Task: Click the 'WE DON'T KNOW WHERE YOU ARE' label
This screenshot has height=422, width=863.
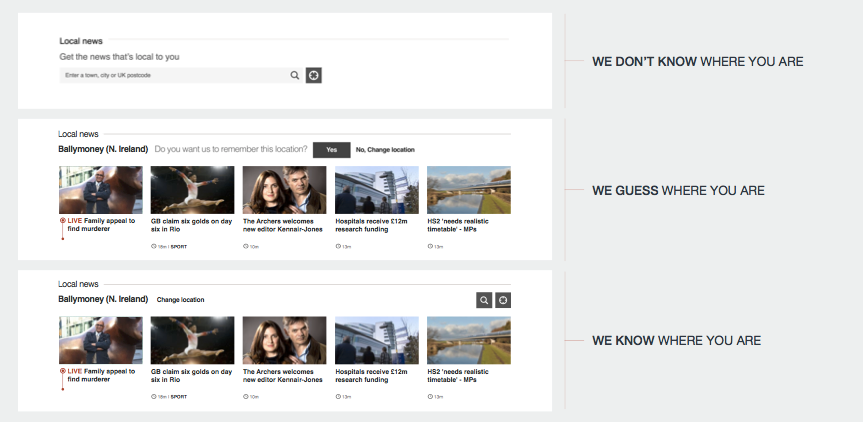Action: 697,62
